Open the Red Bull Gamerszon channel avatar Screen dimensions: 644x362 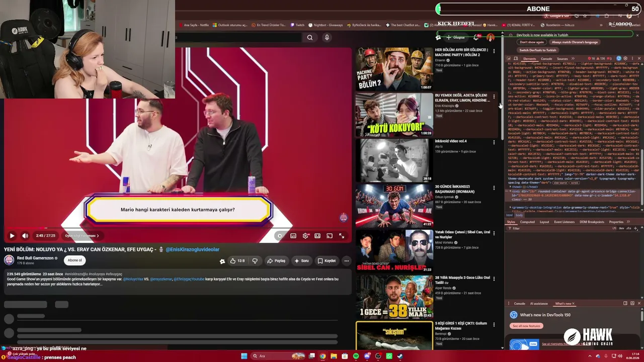(9, 260)
